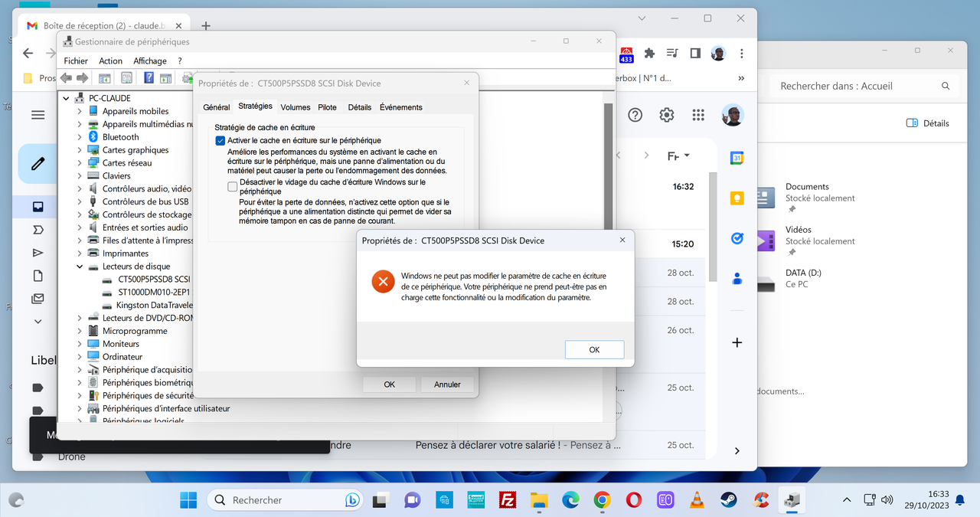Click the Bluetooth device icon in tree
This screenshot has height=517, width=980.
93,137
